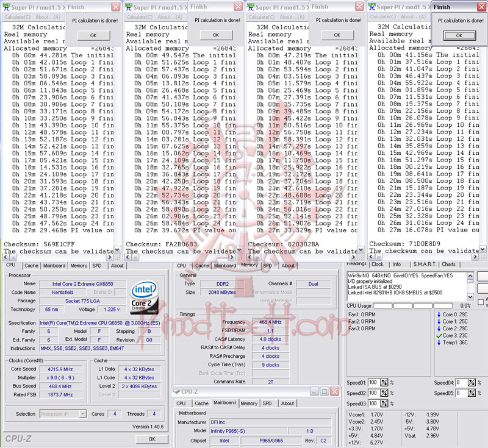Switch to SPD tab in CPU-Z processor window
The height and width of the screenshot is (448, 488).
coord(97,266)
